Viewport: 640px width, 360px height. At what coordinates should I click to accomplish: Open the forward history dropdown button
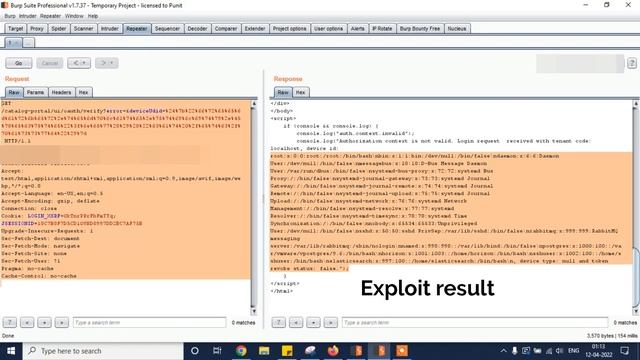107,63
